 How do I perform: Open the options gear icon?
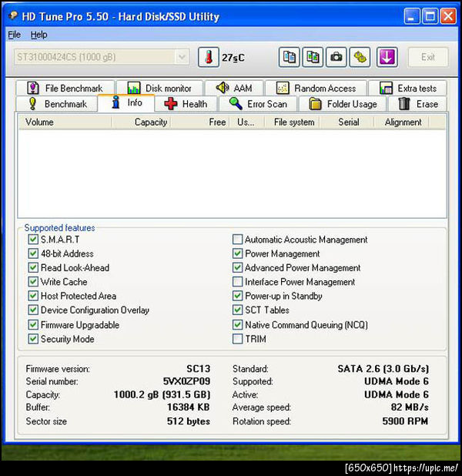[x=360, y=57]
